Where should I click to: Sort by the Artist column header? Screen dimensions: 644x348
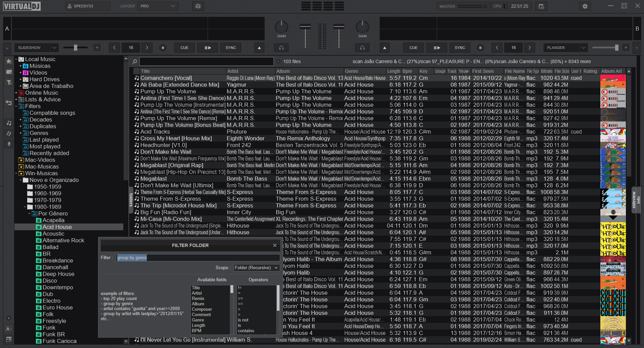click(x=251, y=71)
